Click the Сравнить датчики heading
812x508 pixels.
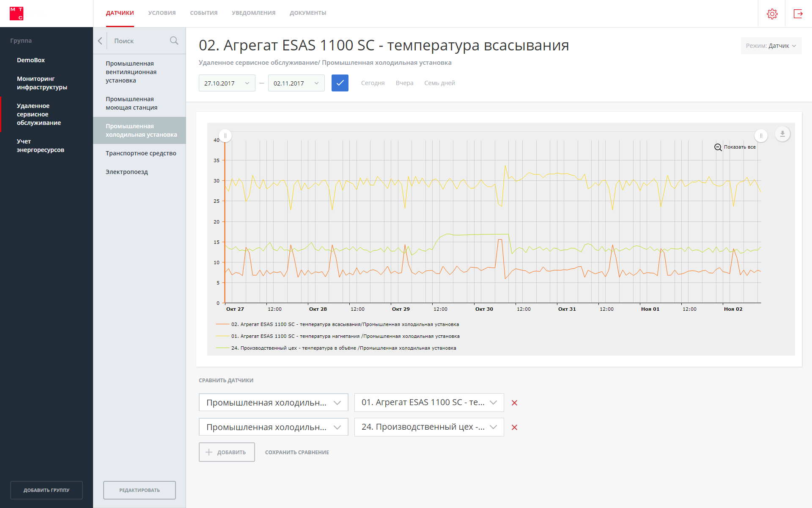226,380
